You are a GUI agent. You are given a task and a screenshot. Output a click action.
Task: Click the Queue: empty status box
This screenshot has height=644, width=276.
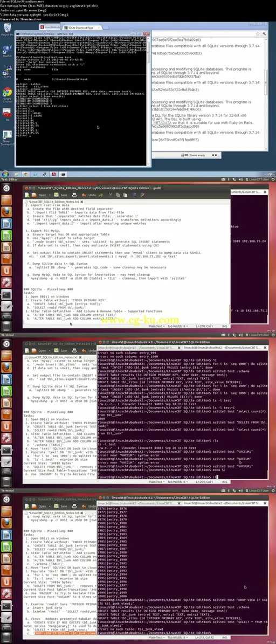[198, 155]
